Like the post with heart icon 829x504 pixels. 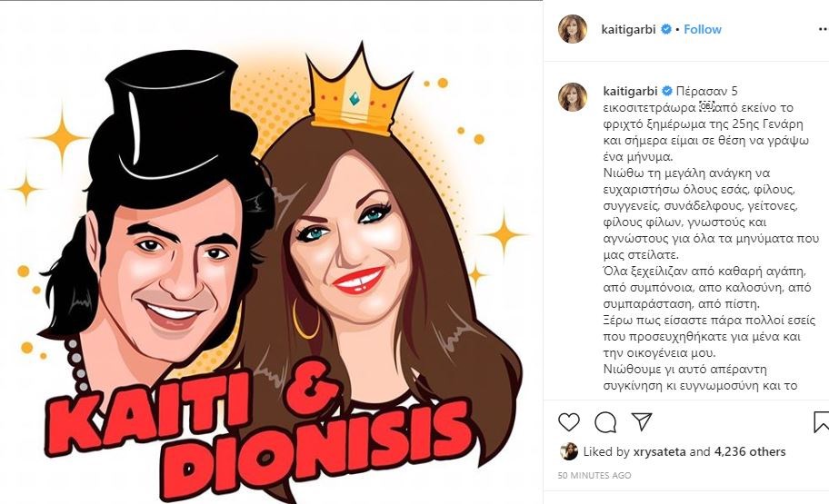pyautogui.click(x=569, y=422)
